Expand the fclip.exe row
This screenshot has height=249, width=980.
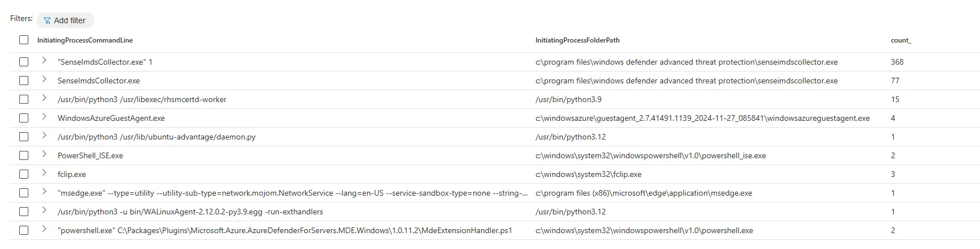pos(44,173)
